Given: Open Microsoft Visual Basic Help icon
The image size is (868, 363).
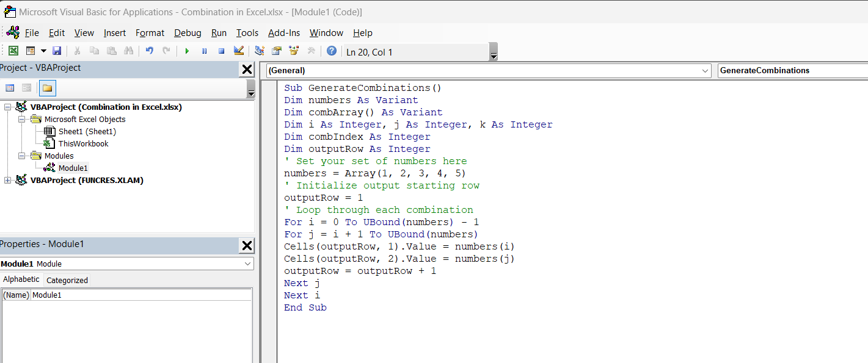Looking at the screenshot, I should [331, 51].
